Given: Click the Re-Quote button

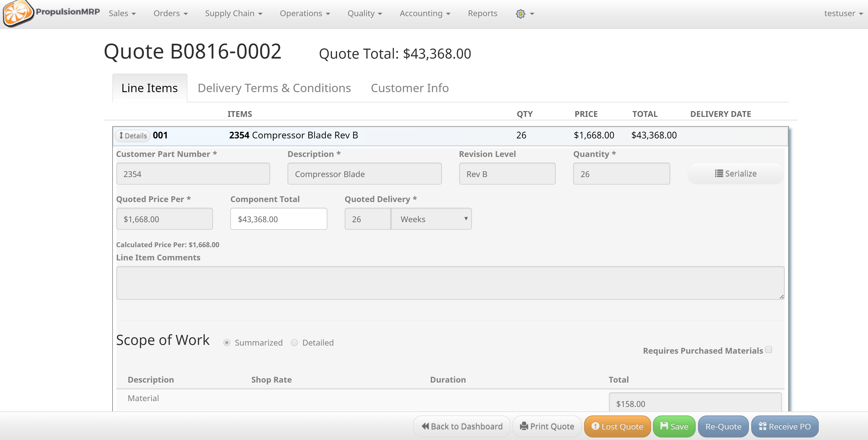Looking at the screenshot, I should 723,426.
